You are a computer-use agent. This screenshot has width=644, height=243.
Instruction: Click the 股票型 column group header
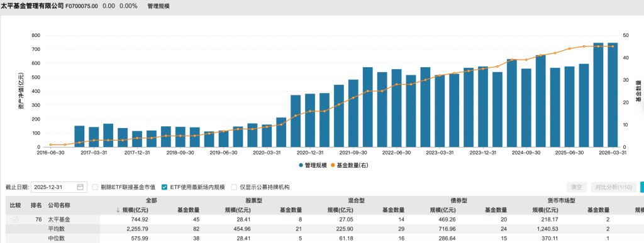[254, 201]
